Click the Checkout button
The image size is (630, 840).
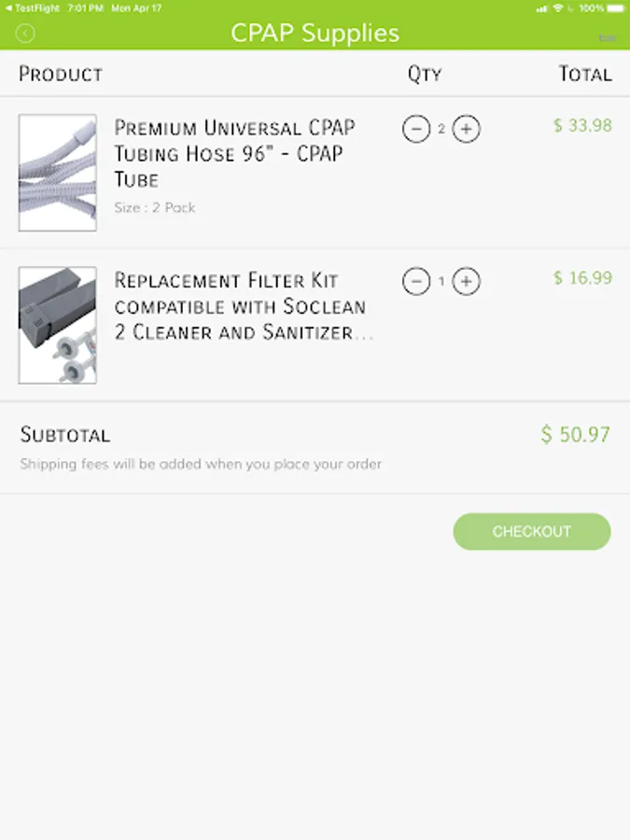(x=532, y=531)
